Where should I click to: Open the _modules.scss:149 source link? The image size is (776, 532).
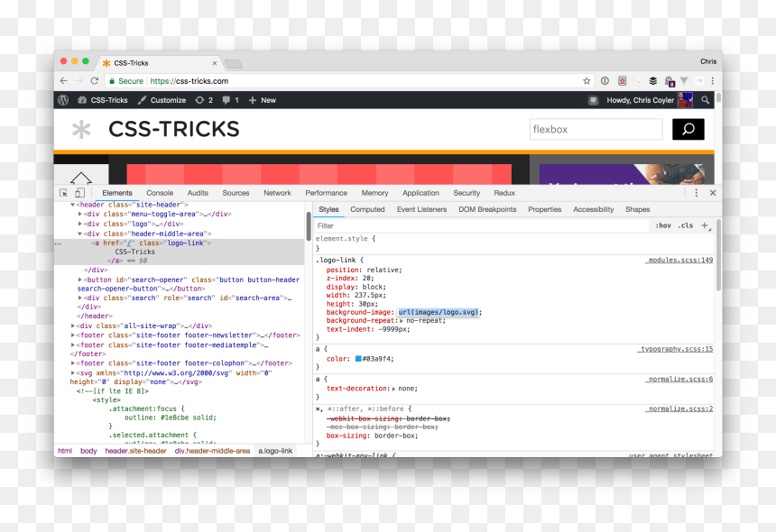tap(679, 260)
